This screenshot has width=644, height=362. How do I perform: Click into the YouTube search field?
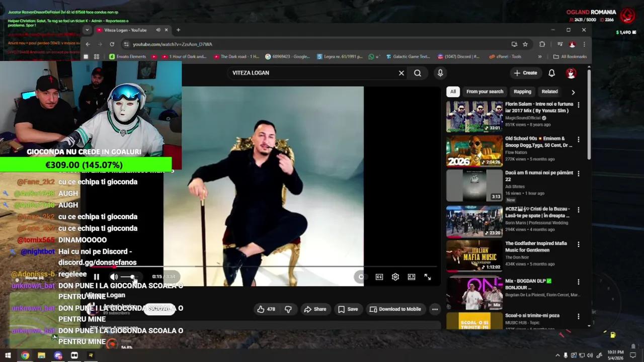(x=312, y=73)
